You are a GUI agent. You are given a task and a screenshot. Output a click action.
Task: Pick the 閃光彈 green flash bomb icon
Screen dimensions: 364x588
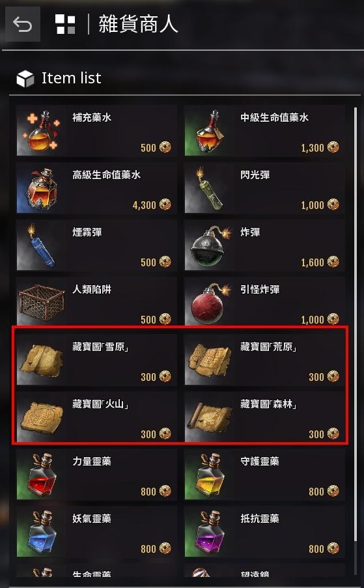pos(209,188)
